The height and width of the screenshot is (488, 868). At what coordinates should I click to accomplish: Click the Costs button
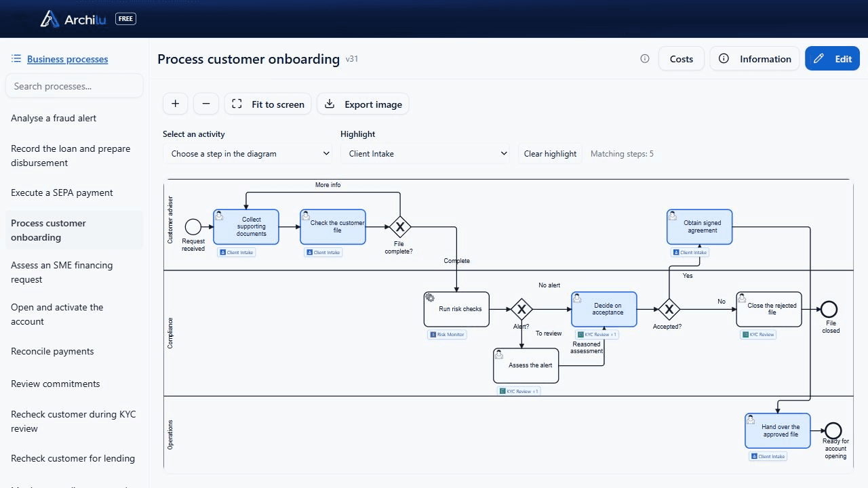pos(682,59)
